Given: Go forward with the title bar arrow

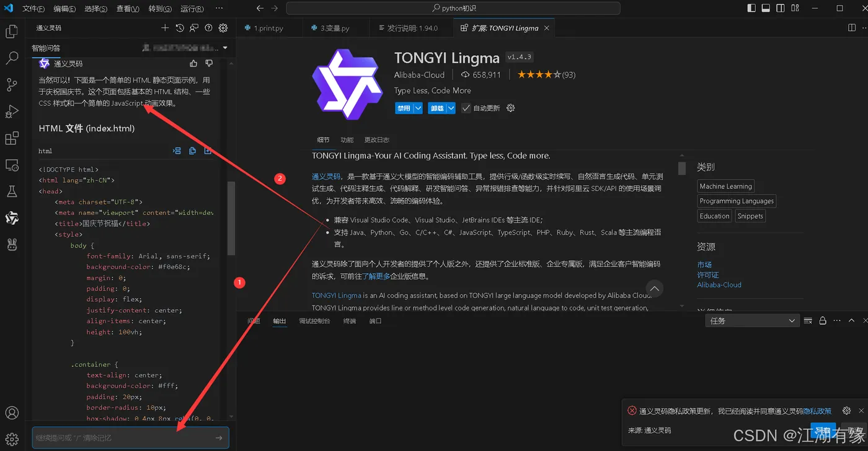Looking at the screenshot, I should point(275,8).
